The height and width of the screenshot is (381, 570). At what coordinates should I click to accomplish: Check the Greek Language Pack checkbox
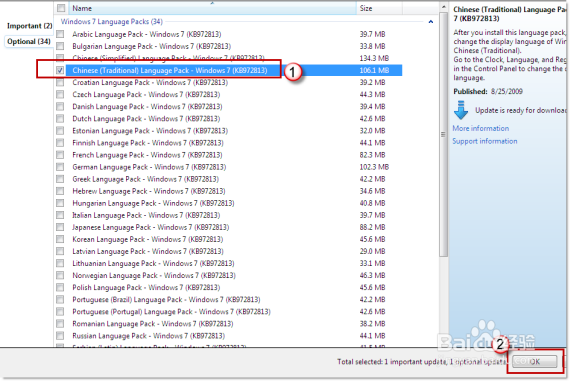click(60, 179)
